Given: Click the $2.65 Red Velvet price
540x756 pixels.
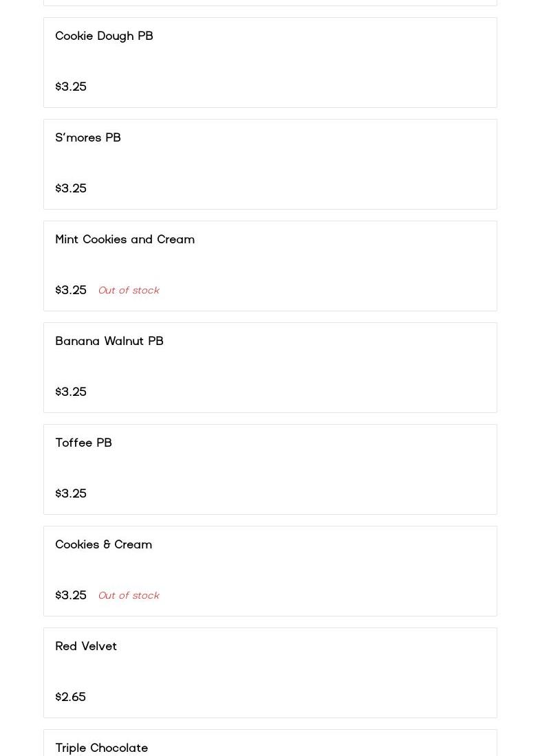Looking at the screenshot, I should coord(71,697).
